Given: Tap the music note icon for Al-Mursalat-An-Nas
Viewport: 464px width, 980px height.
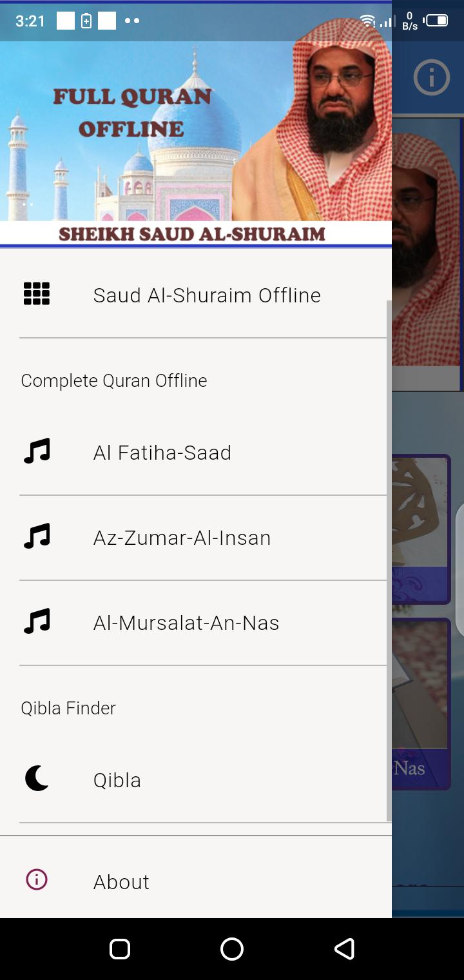Looking at the screenshot, I should (x=37, y=622).
